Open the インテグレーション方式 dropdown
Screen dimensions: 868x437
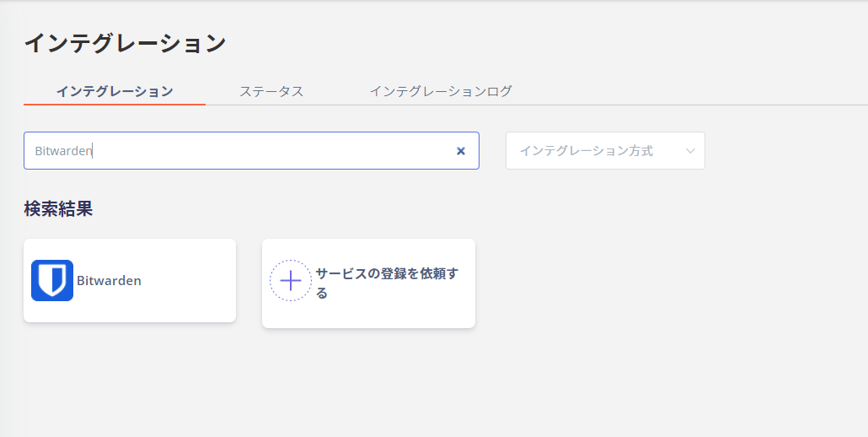click(605, 151)
